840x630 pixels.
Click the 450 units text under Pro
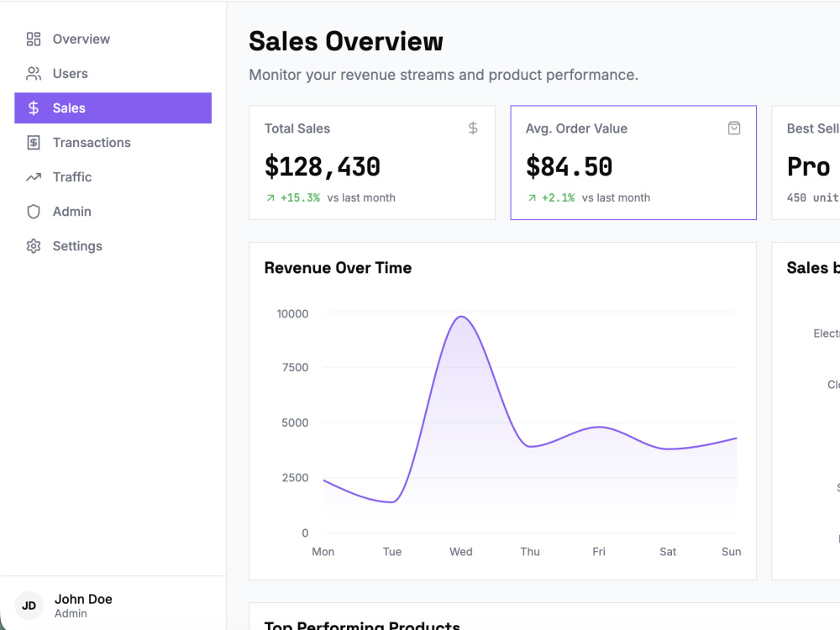tap(812, 197)
